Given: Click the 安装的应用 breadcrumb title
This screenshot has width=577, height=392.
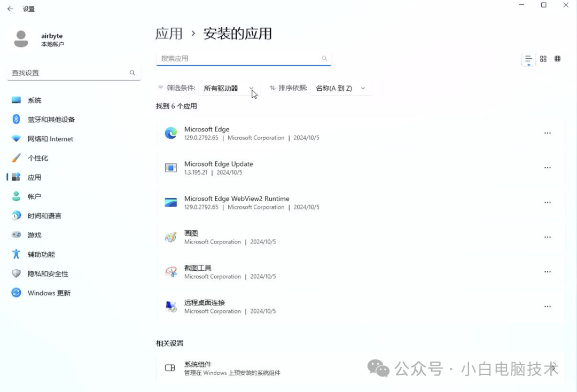Looking at the screenshot, I should pyautogui.click(x=237, y=34).
